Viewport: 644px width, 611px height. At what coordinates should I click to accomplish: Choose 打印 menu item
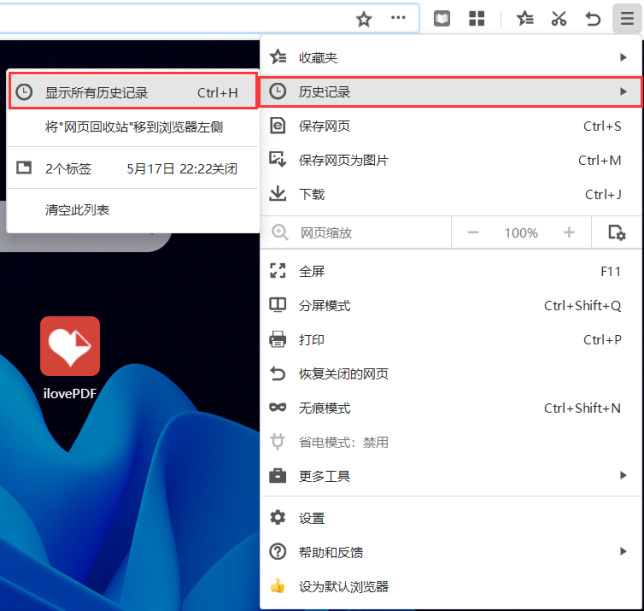pyautogui.click(x=451, y=339)
